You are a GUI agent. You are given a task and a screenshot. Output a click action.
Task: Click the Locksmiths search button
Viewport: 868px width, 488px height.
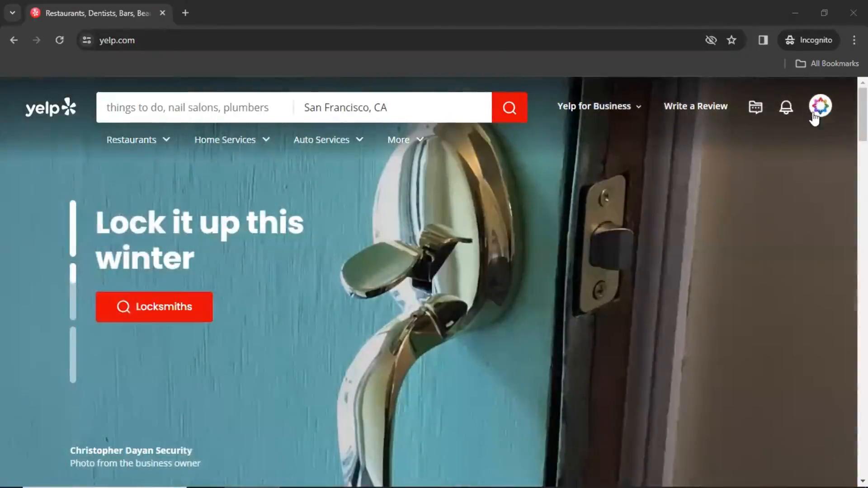[154, 306]
